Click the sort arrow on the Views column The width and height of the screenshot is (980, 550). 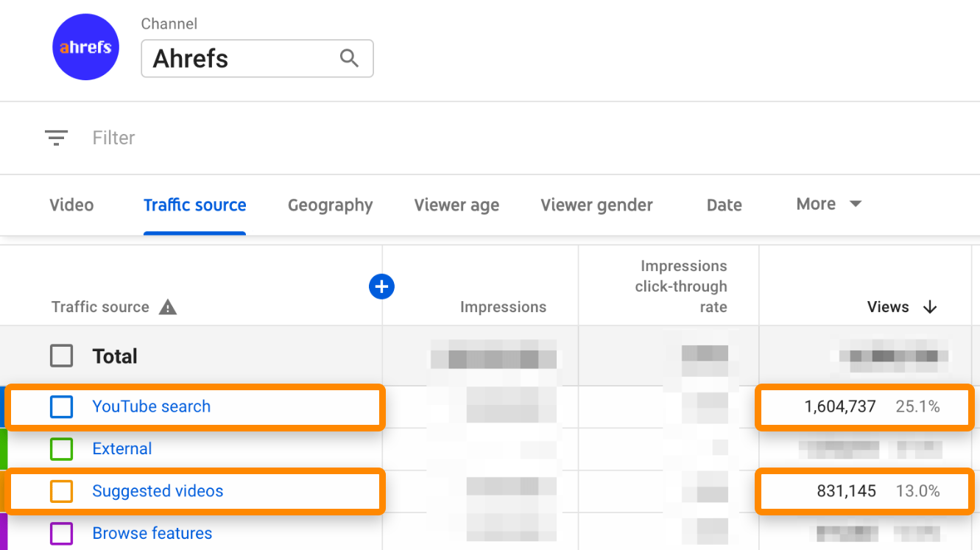click(x=930, y=307)
